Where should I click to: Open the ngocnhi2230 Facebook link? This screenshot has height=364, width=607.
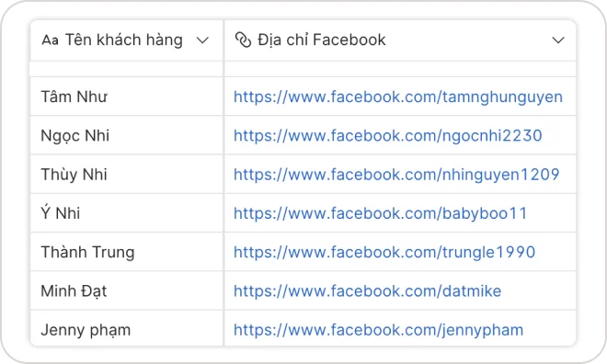click(x=387, y=136)
